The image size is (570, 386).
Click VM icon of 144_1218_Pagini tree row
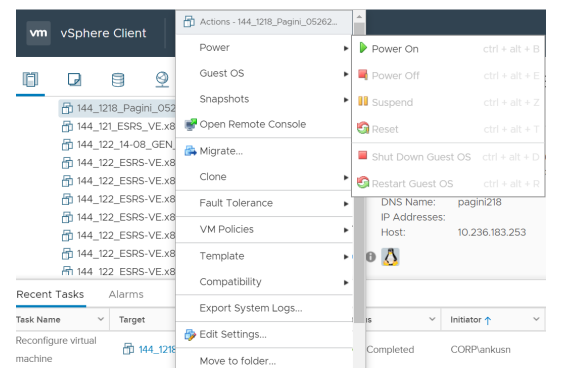(67, 108)
